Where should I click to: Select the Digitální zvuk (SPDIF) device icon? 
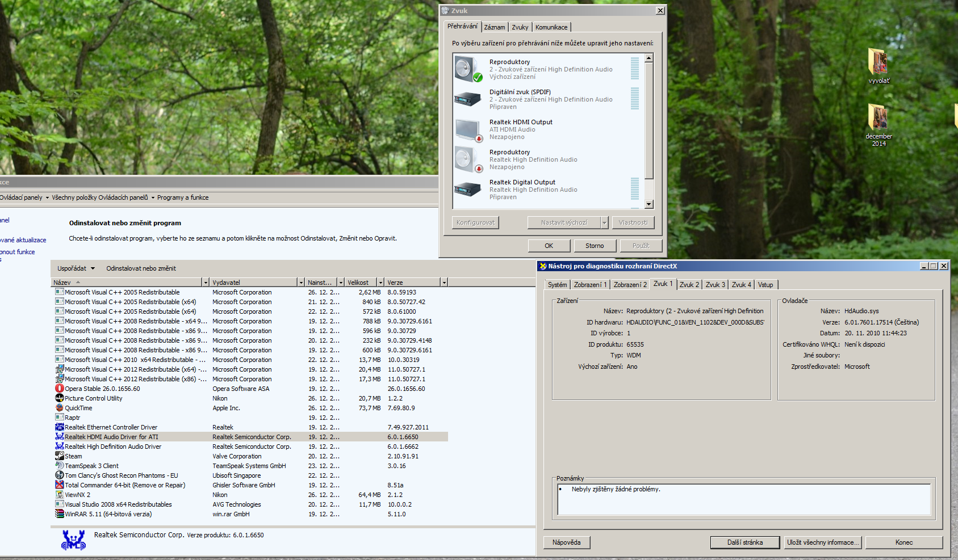click(x=468, y=99)
